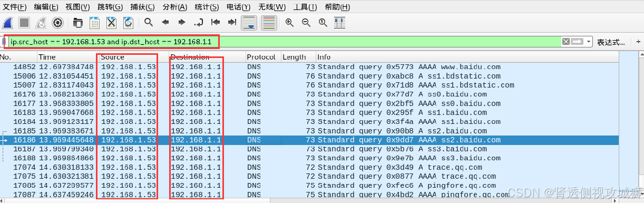The image size is (644, 203).
Task: Jump to a specified packet number
Action: pos(199,22)
